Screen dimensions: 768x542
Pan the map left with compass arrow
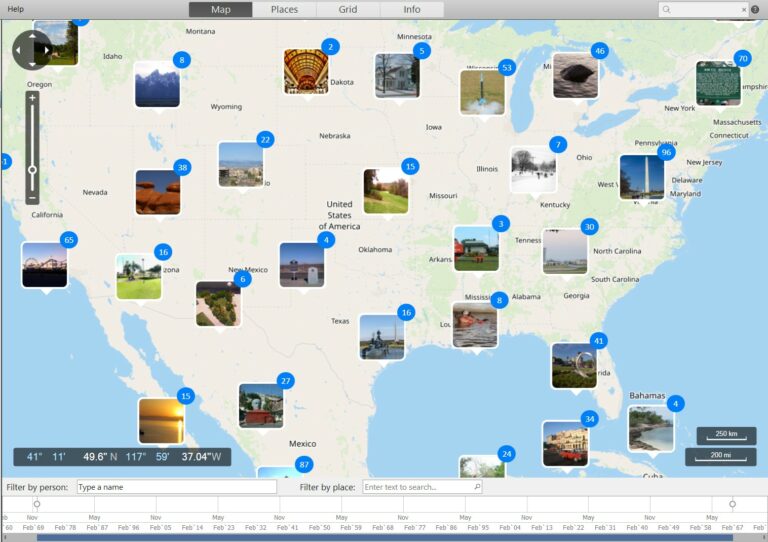click(18, 49)
